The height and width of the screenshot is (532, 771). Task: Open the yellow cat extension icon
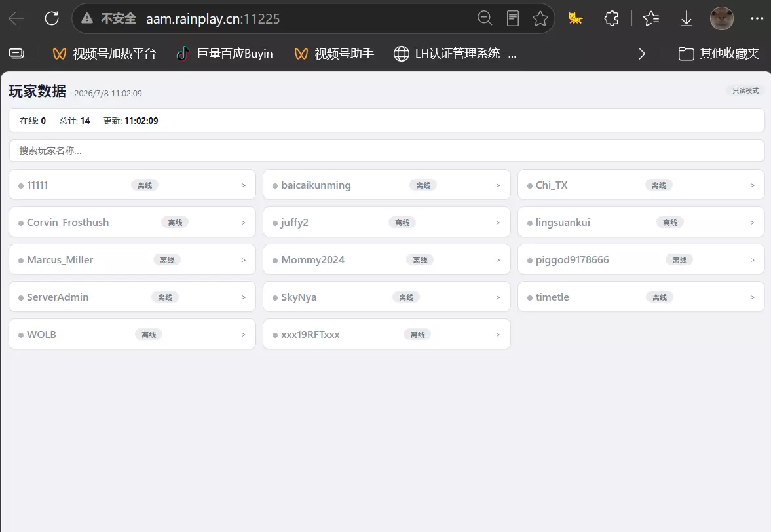click(x=575, y=19)
